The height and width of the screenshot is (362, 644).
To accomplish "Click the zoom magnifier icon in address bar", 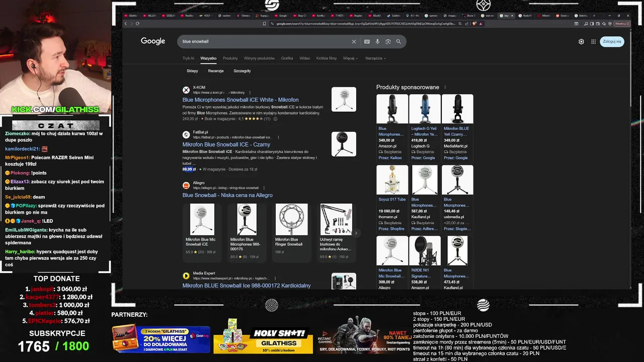I will click(460, 24).
